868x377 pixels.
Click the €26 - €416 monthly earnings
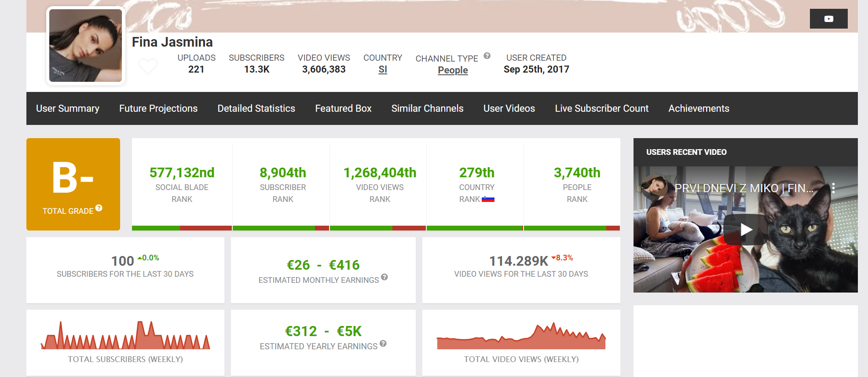[x=323, y=265]
